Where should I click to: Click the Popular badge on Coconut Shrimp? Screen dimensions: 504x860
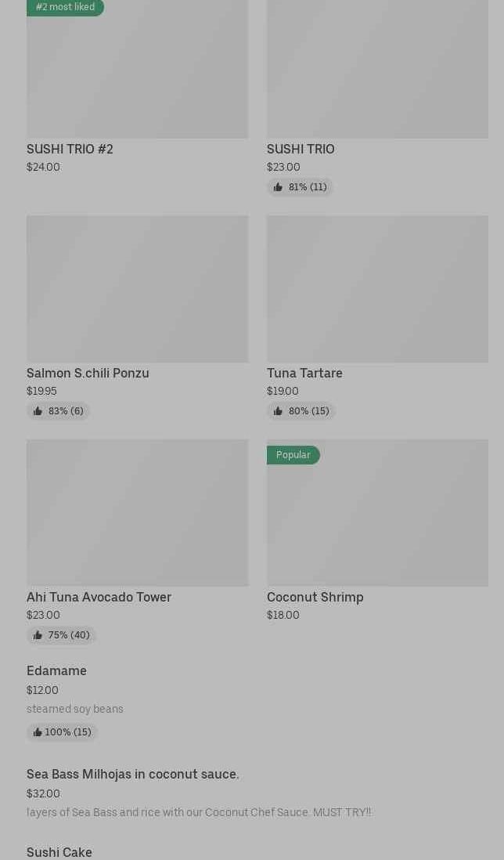(x=293, y=455)
